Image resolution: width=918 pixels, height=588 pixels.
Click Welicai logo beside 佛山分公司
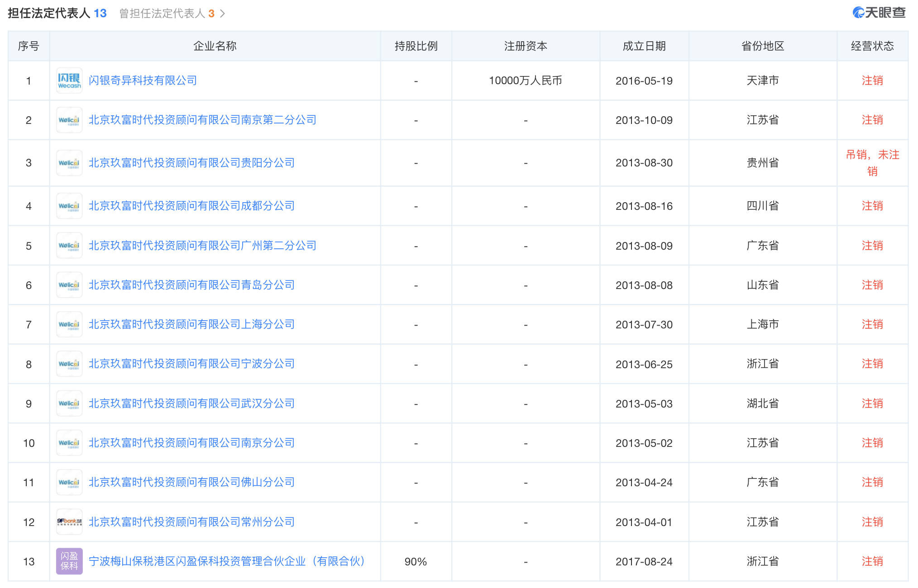69,482
